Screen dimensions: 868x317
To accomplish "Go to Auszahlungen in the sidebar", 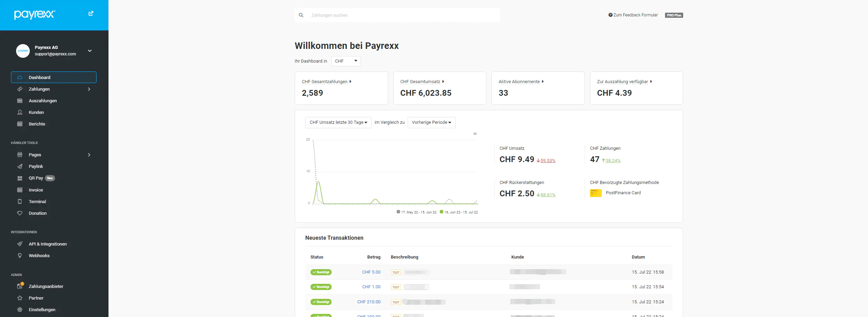I will pos(42,101).
